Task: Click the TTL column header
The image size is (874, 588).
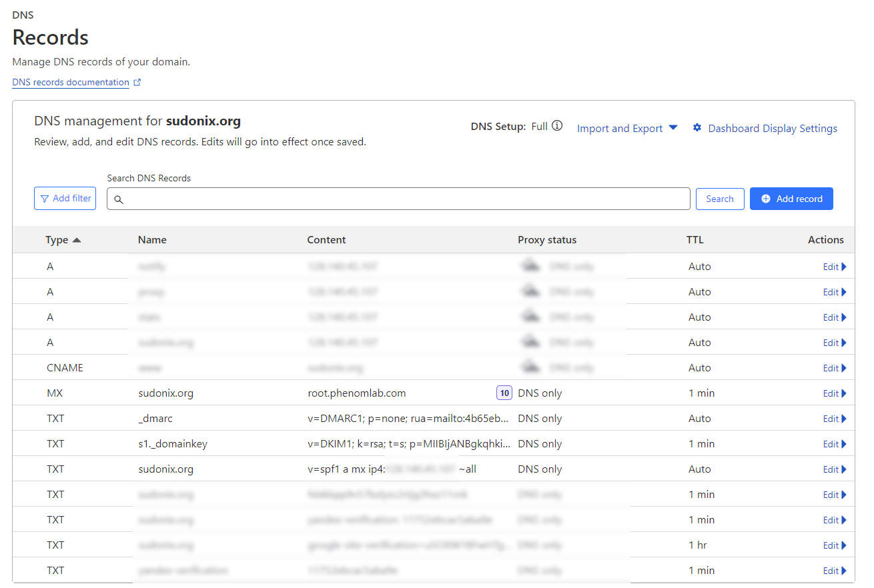Action: [x=695, y=240]
